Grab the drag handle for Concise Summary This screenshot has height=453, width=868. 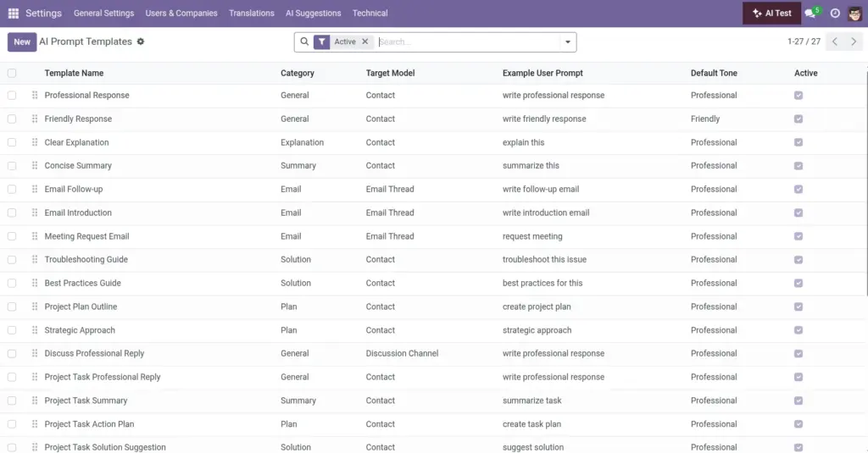click(35, 165)
